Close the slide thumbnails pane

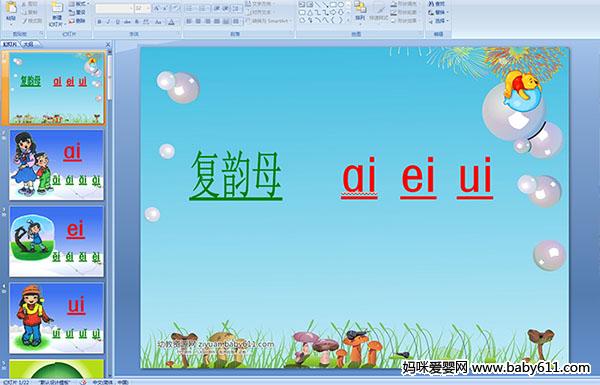[x=108, y=44]
